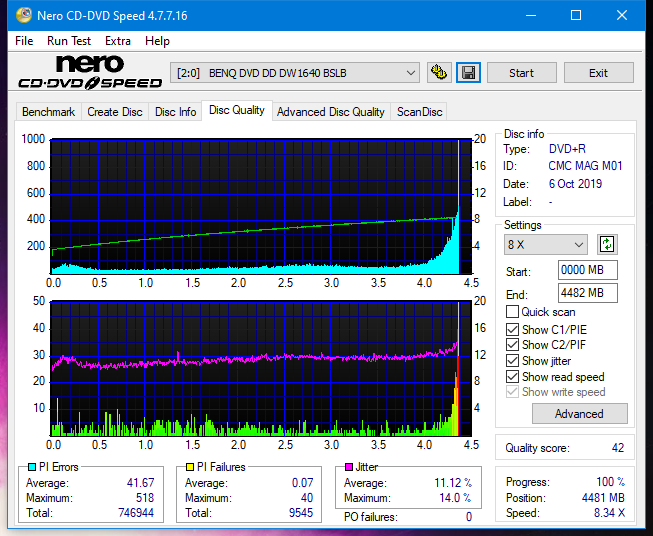
Task: Click the speed value 8.34 X
Action: tap(609, 513)
